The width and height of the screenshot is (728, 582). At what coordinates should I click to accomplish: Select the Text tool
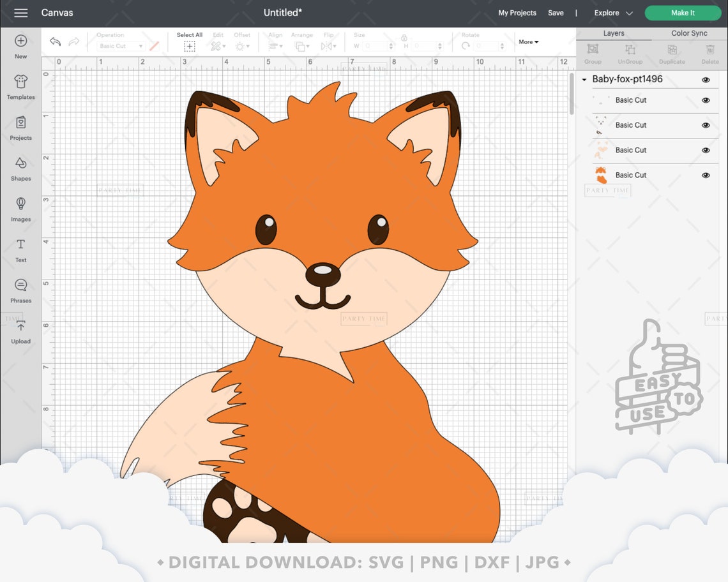point(20,250)
